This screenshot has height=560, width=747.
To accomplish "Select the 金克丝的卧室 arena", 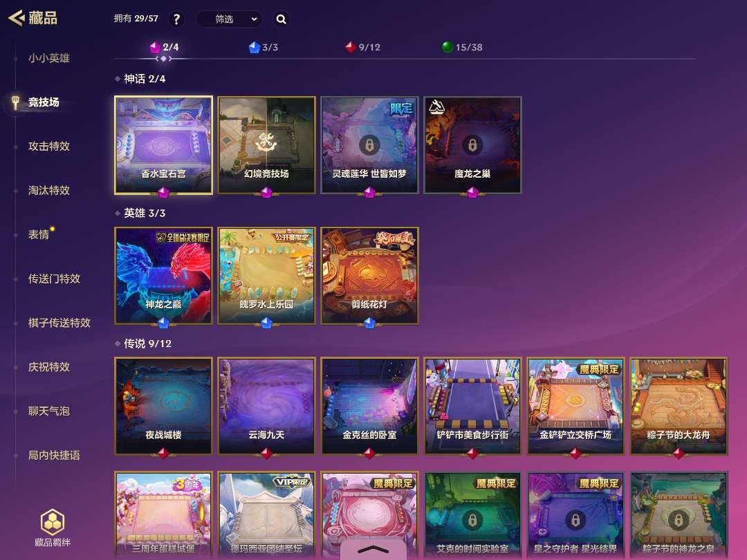I will pos(369,407).
